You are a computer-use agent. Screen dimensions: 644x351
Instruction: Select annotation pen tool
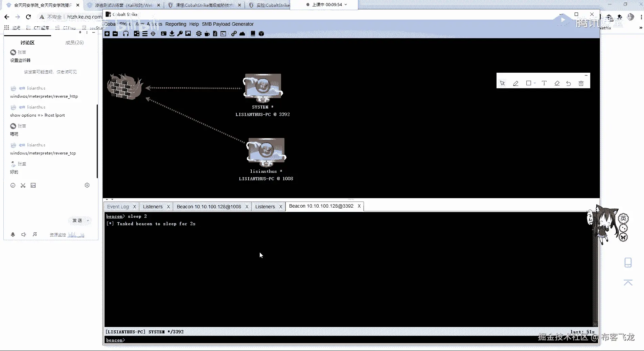click(515, 83)
